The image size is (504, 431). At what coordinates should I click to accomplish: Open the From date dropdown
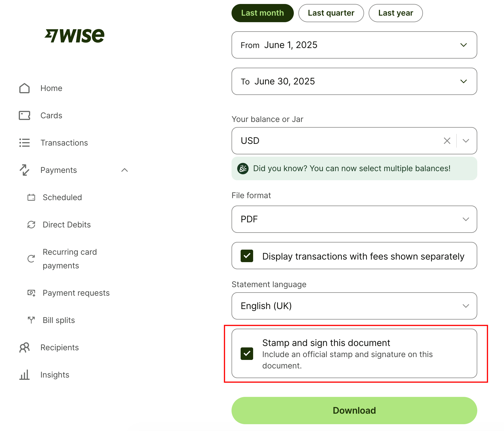tap(354, 45)
